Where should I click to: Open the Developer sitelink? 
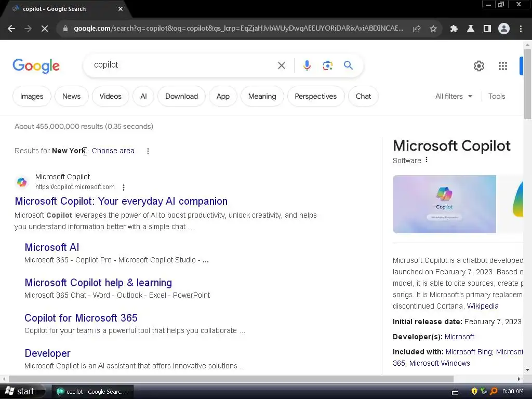pyautogui.click(x=47, y=353)
